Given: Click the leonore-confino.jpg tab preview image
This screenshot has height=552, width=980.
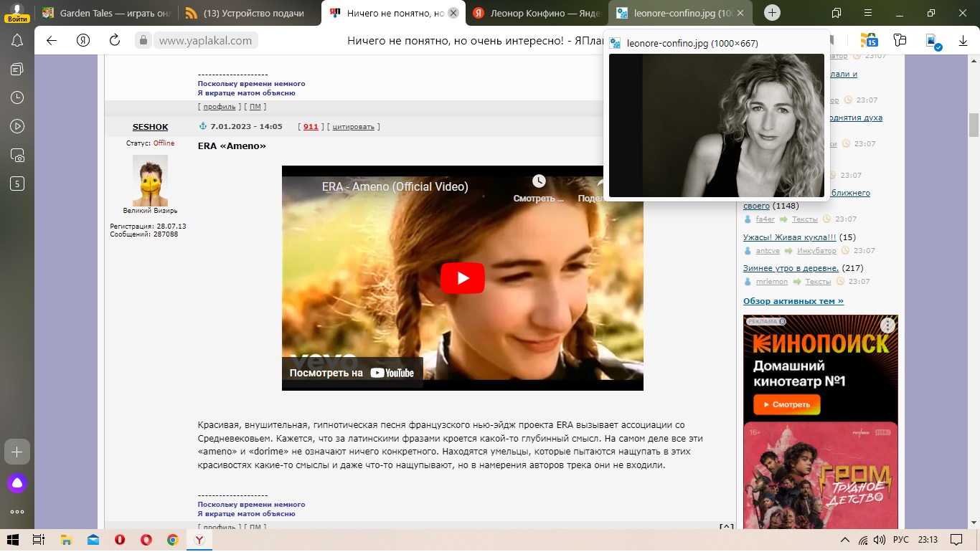Looking at the screenshot, I should (717, 125).
